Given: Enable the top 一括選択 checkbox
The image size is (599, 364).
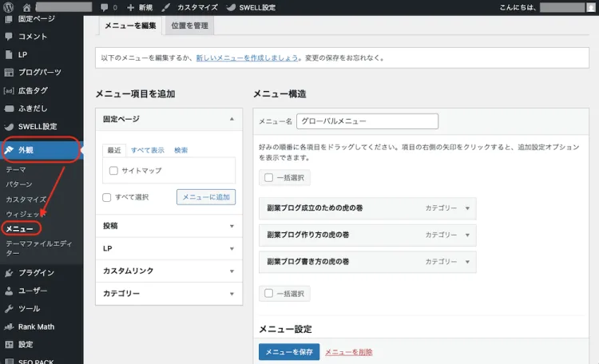Looking at the screenshot, I should [269, 177].
